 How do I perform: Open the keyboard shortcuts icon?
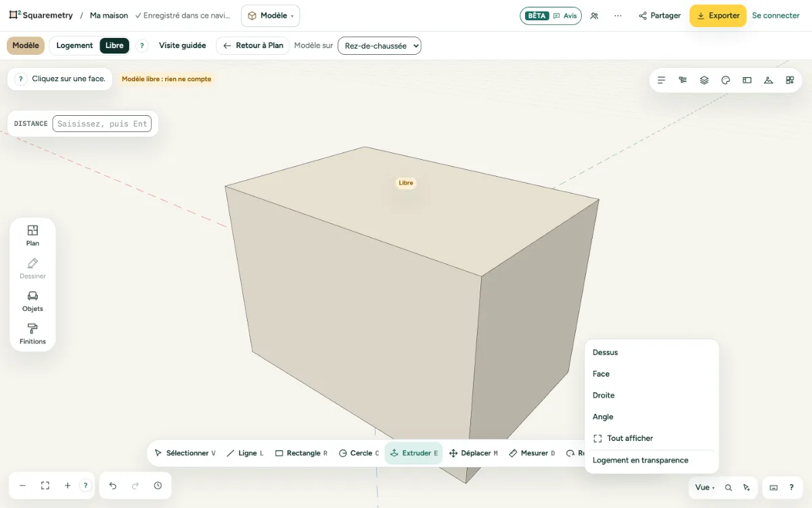pyautogui.click(x=773, y=487)
